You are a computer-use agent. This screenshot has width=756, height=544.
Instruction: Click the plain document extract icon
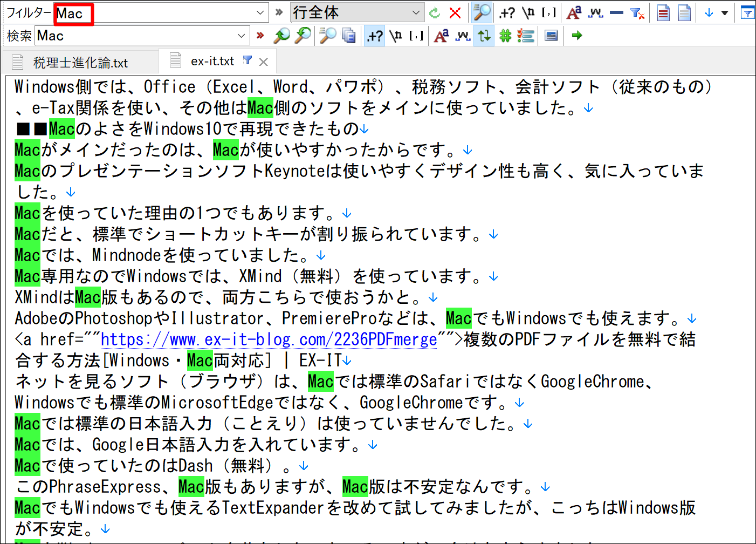(x=684, y=13)
